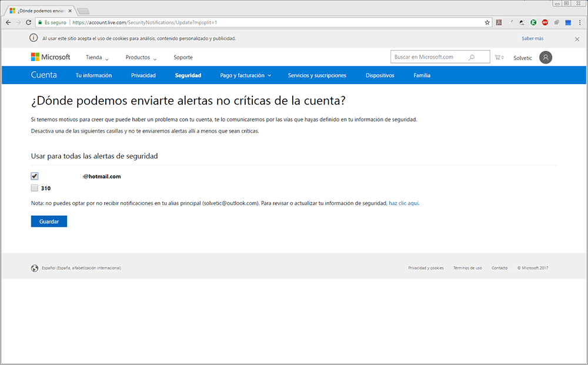
Task: Focus the 'Buscar en Microsoft.com' search field
Action: [440, 57]
